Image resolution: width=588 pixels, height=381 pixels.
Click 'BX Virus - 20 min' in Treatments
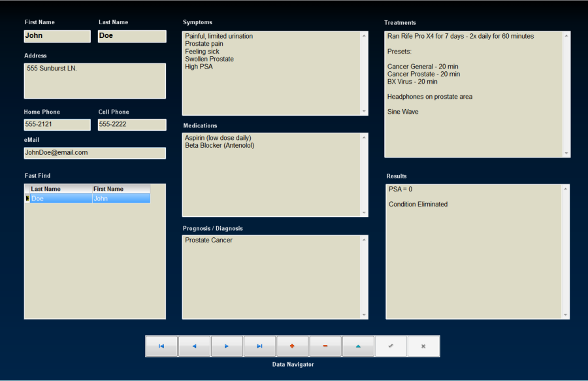(412, 82)
